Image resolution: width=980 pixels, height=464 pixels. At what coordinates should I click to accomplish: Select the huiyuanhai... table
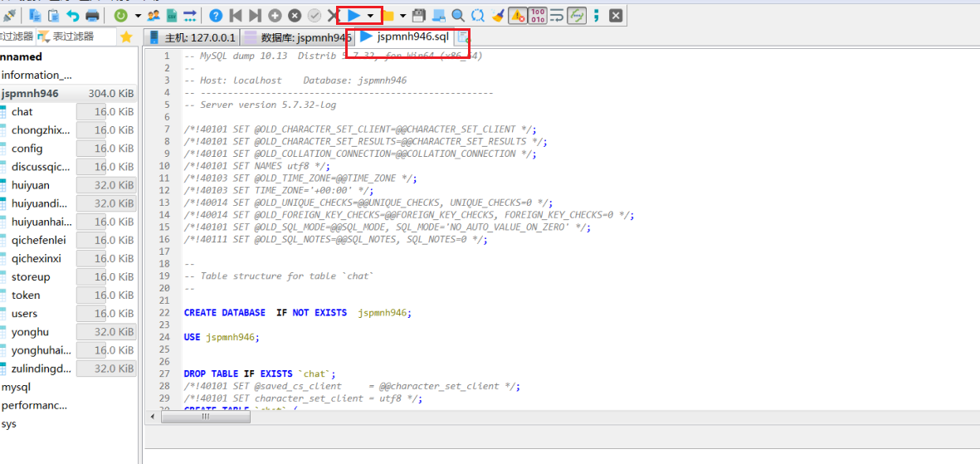41,222
